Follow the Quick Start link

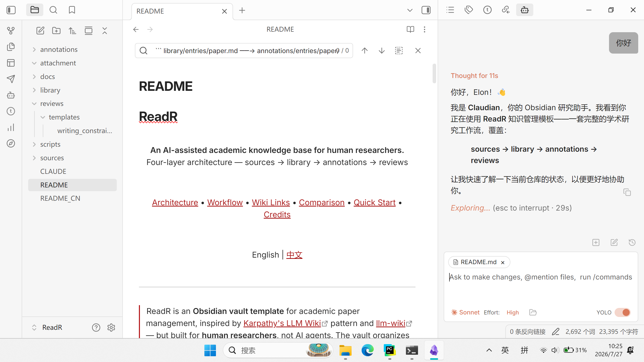[374, 203]
